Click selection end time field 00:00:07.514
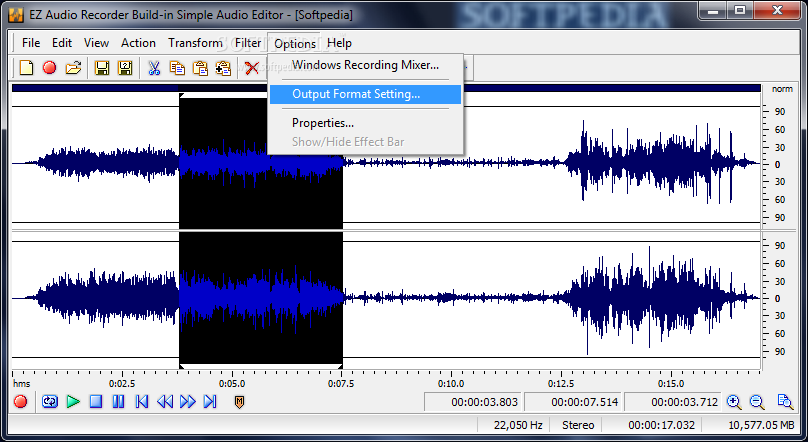The image size is (808, 442). (573, 402)
